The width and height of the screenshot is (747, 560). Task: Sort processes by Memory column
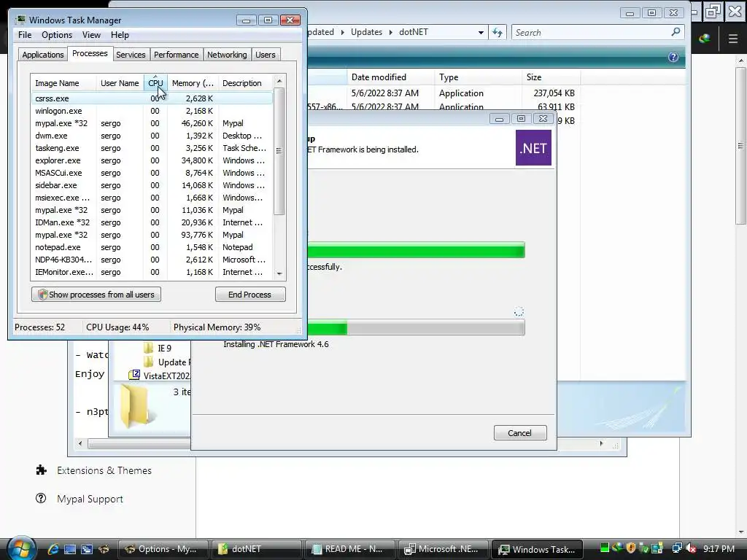193,83
